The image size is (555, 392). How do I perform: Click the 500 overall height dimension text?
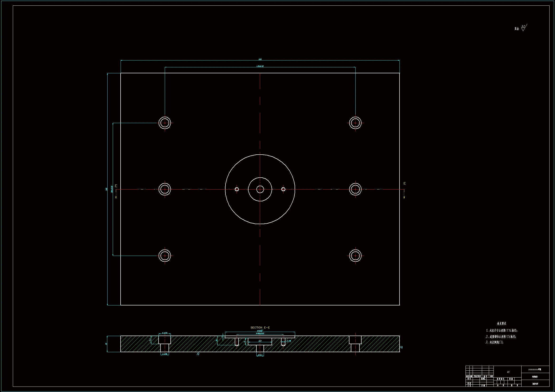106,189
